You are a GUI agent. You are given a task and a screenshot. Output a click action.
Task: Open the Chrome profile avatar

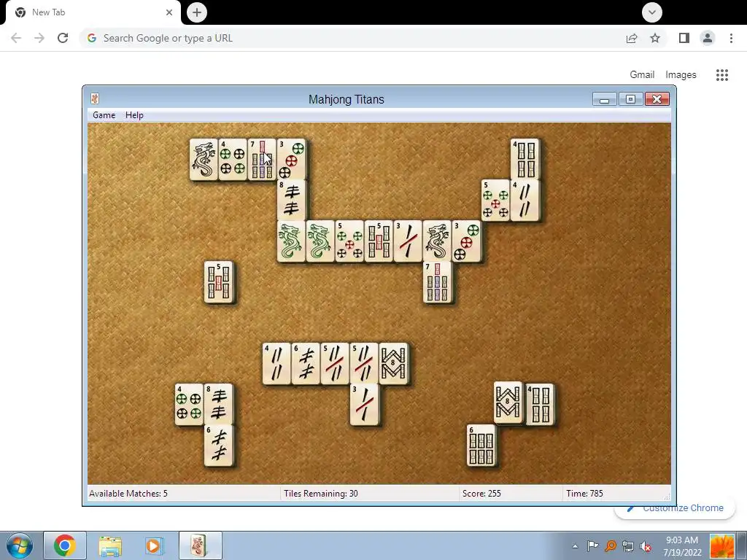coord(708,38)
